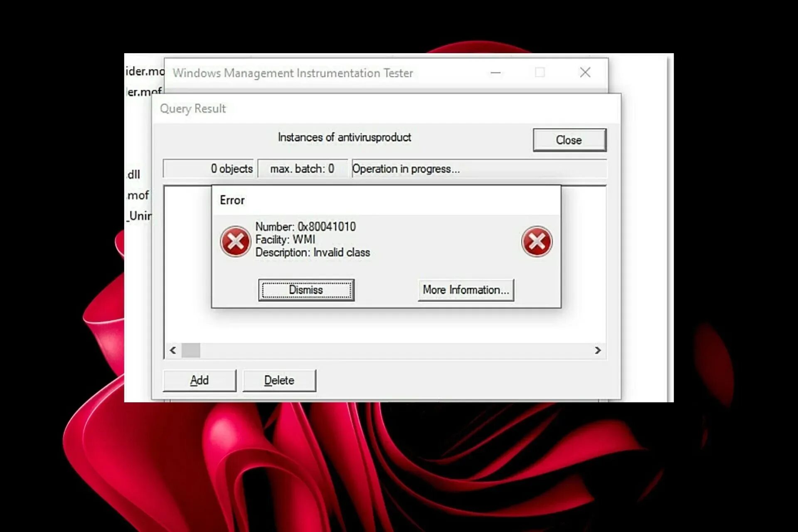The image size is (798, 532).
Task: Dismiss the error dialog
Action: (x=306, y=290)
